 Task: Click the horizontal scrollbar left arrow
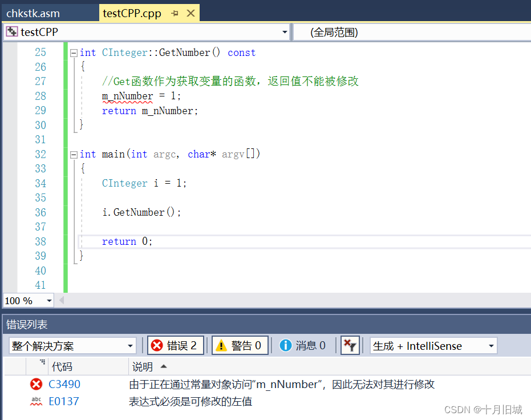(61, 300)
